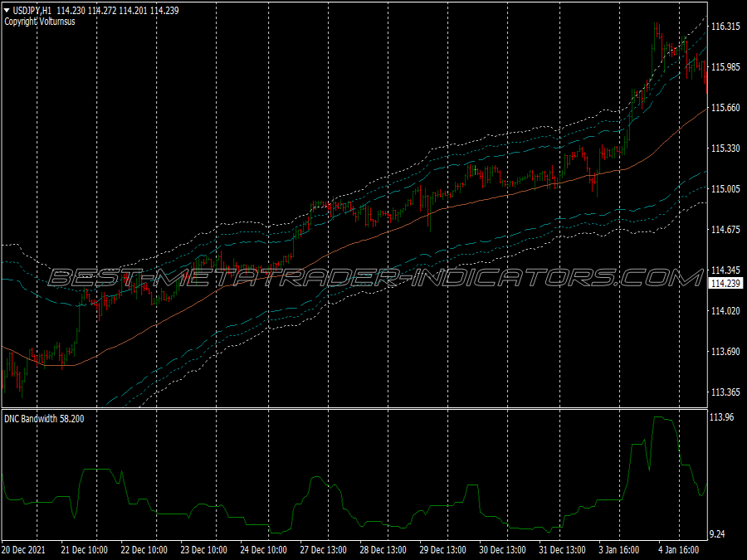
Task: Click the 115.985 price scale label
Action: (x=725, y=67)
